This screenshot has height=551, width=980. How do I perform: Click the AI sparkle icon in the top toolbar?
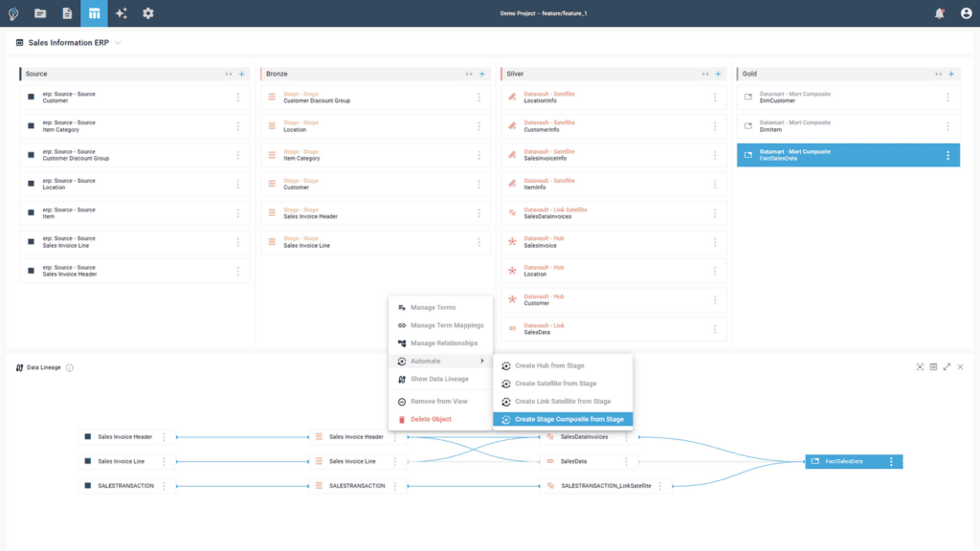pyautogui.click(x=120, y=12)
